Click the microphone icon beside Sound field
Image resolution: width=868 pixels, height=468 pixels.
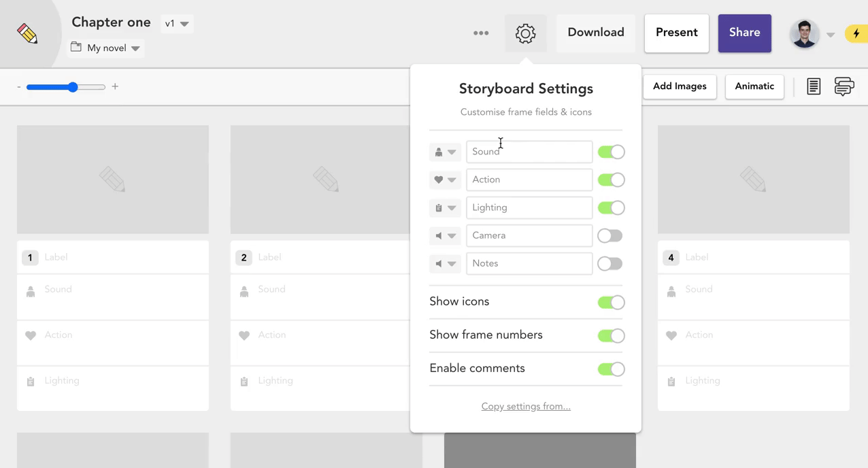(439, 152)
